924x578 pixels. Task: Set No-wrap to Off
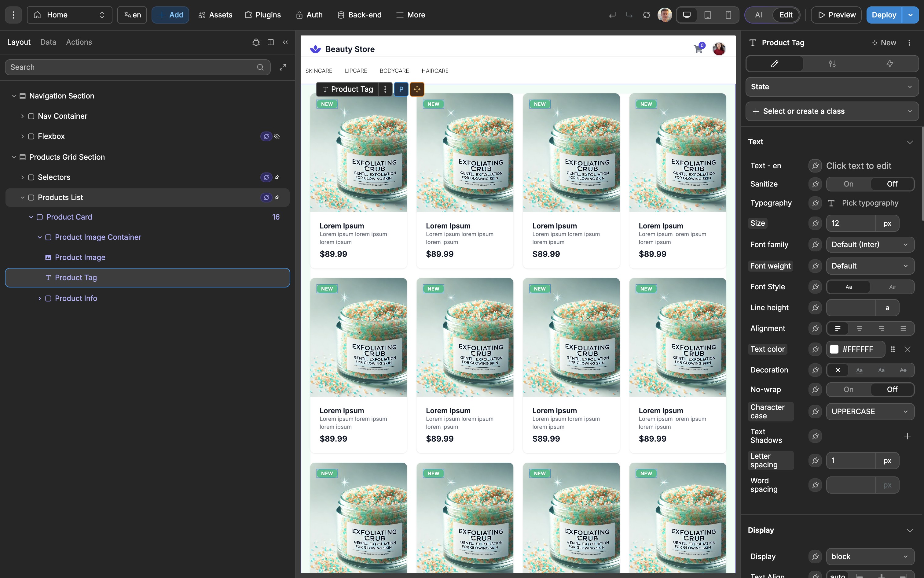(892, 390)
